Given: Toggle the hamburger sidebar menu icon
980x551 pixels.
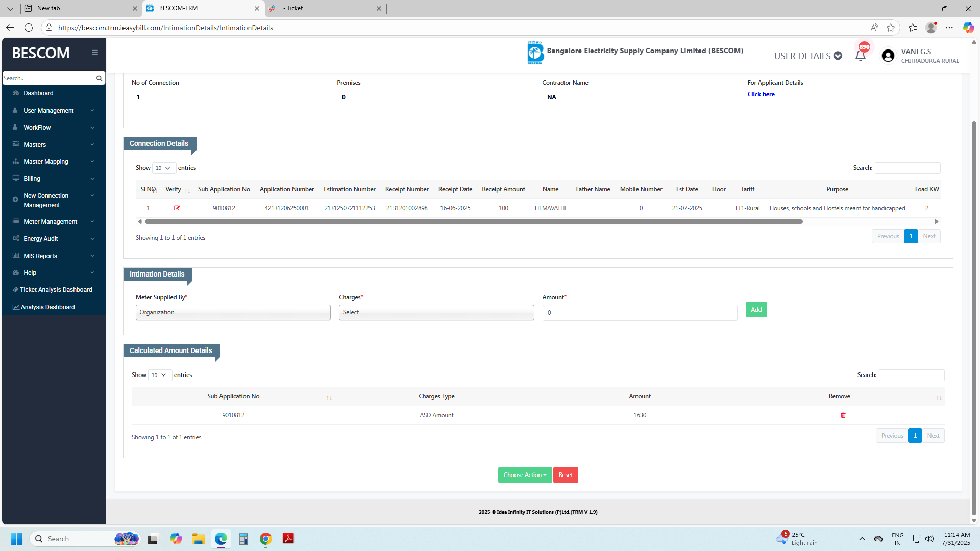Looking at the screenshot, I should tap(95, 53).
